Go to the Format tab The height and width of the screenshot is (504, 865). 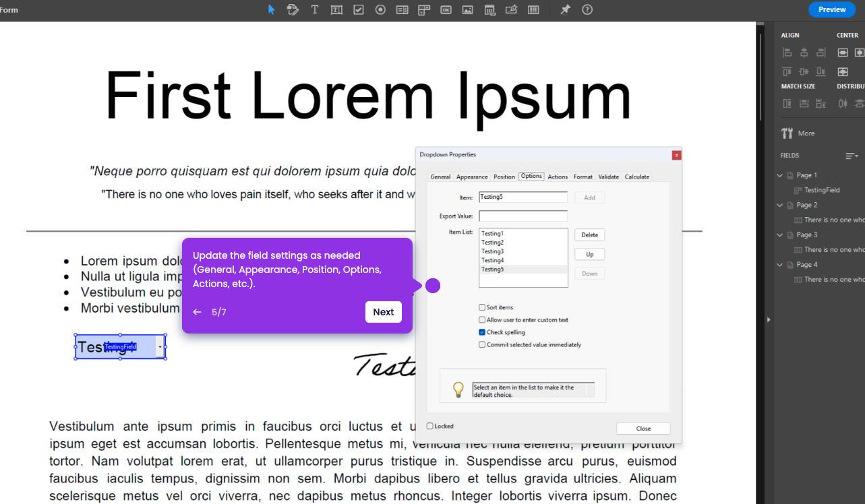(583, 177)
